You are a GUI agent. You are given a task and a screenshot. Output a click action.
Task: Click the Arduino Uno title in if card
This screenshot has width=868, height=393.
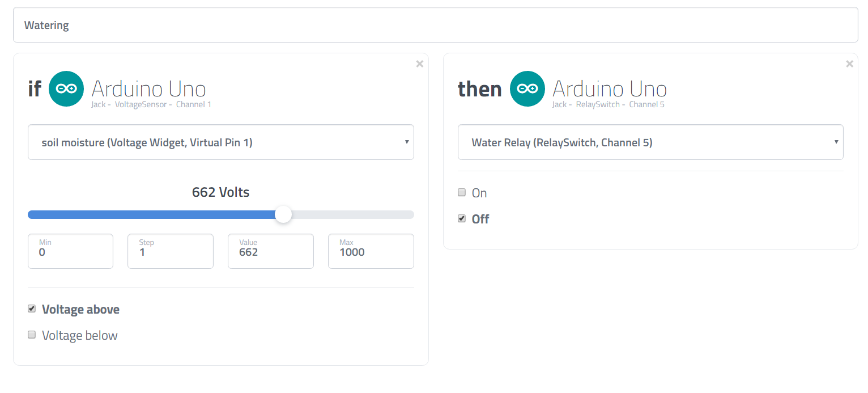(148, 89)
